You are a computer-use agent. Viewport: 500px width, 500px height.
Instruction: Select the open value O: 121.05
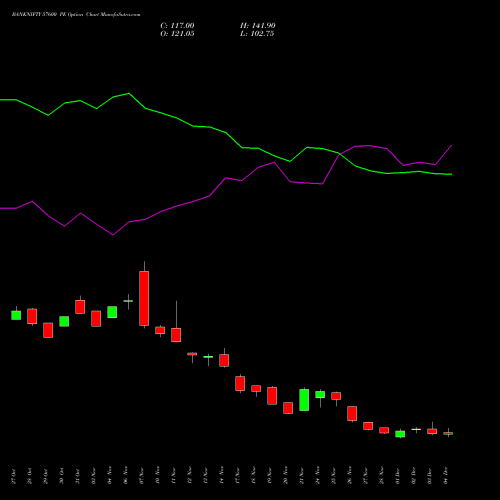point(177,34)
